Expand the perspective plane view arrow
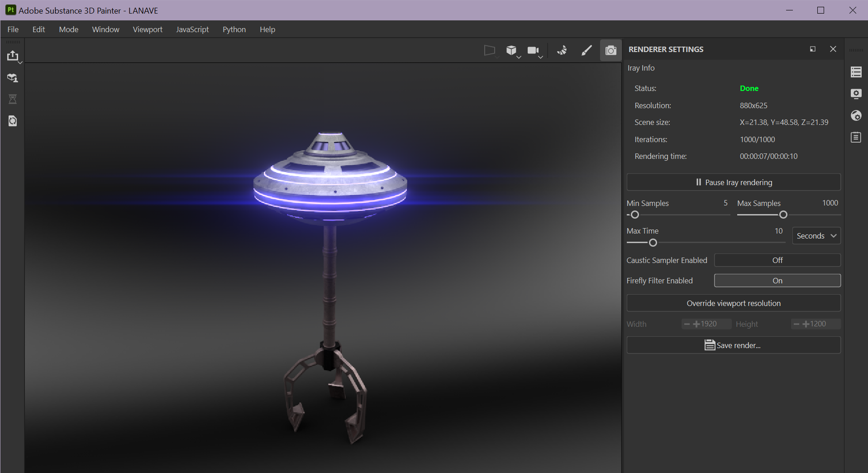 (x=497, y=57)
